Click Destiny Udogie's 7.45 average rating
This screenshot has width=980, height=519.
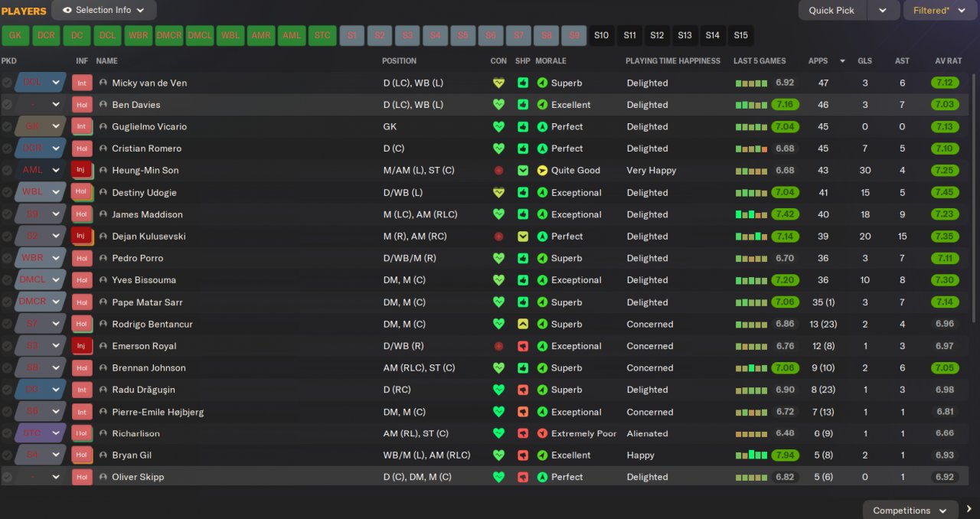pos(944,192)
